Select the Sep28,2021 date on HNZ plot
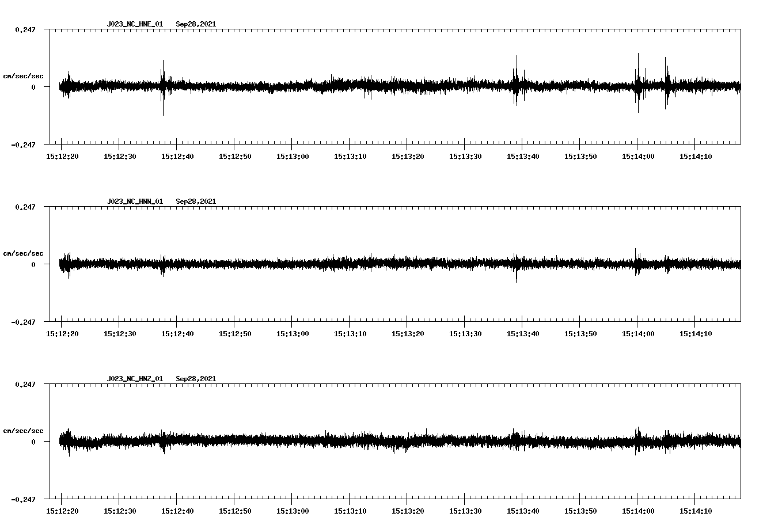Viewport: 782px width, 532px height. (196, 379)
